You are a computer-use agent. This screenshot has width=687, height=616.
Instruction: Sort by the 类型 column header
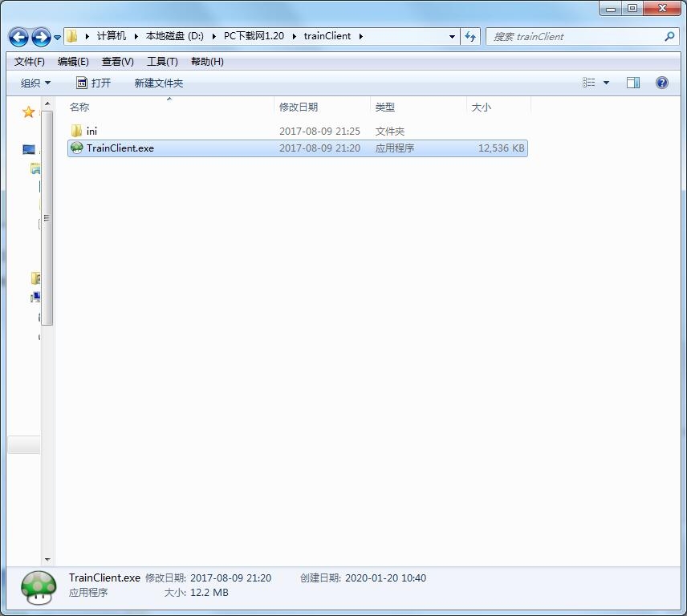pyautogui.click(x=419, y=107)
